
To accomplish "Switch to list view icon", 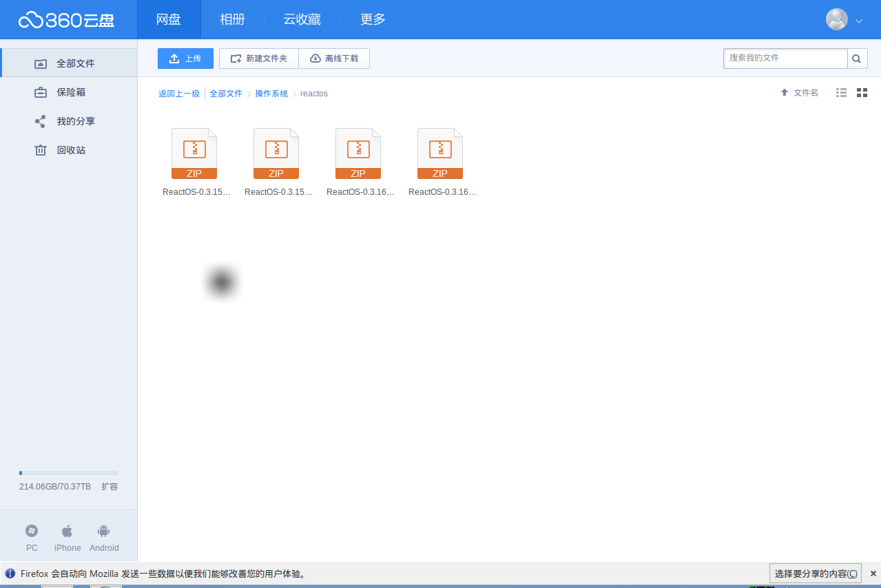I will [x=841, y=92].
